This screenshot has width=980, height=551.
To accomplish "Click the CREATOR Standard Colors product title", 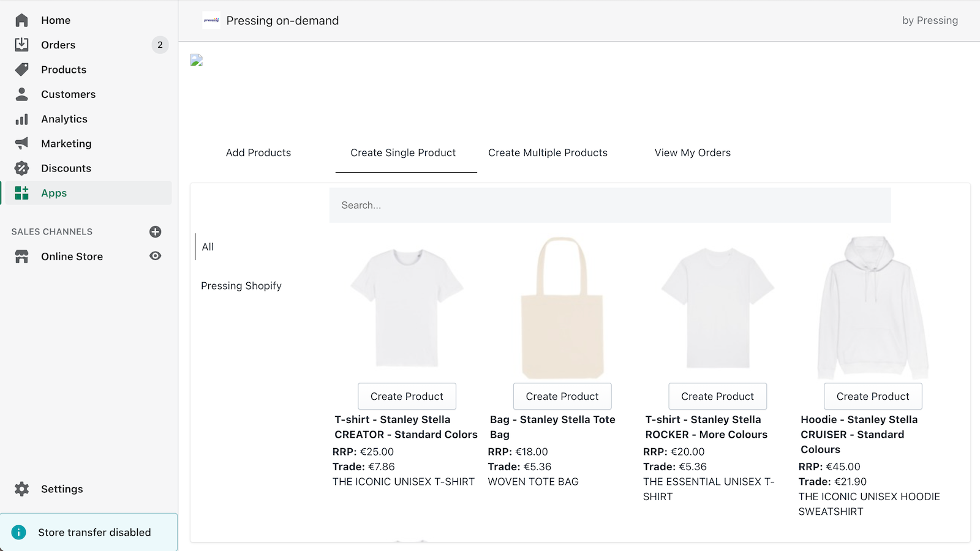I will (x=405, y=427).
